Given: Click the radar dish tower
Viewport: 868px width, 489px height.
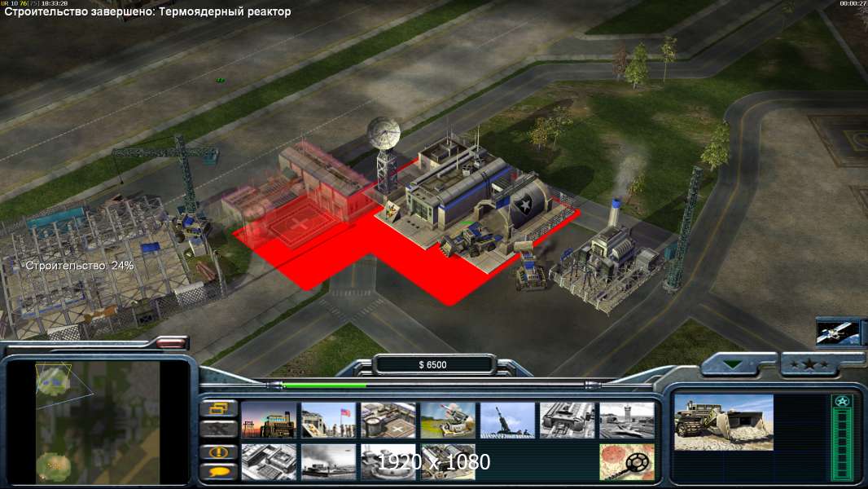Looking at the screenshot, I should click(384, 155).
